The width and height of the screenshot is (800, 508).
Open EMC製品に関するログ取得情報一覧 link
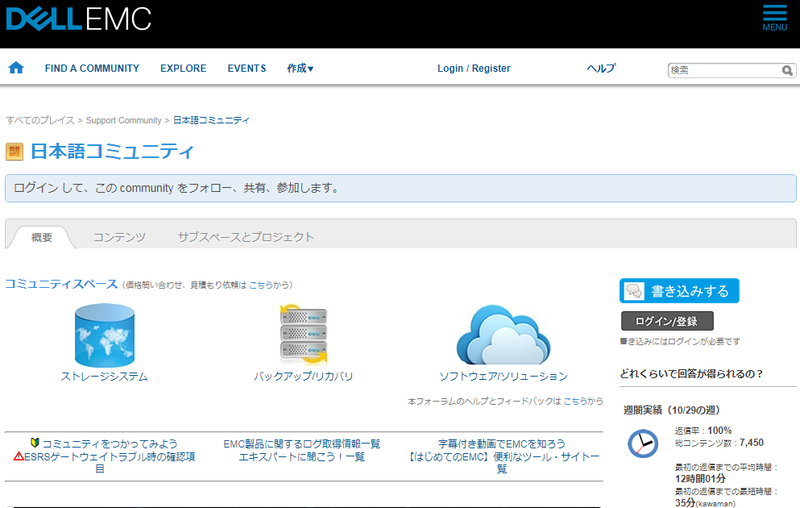point(302,444)
